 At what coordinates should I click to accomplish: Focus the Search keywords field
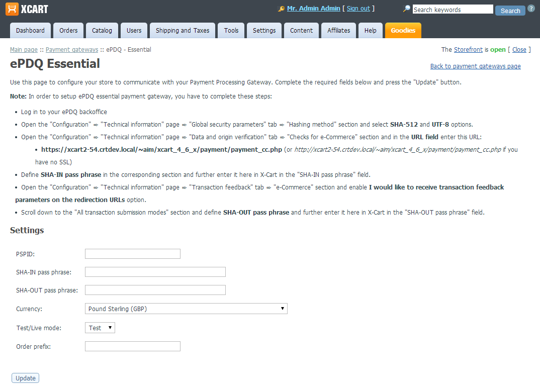(x=453, y=9)
